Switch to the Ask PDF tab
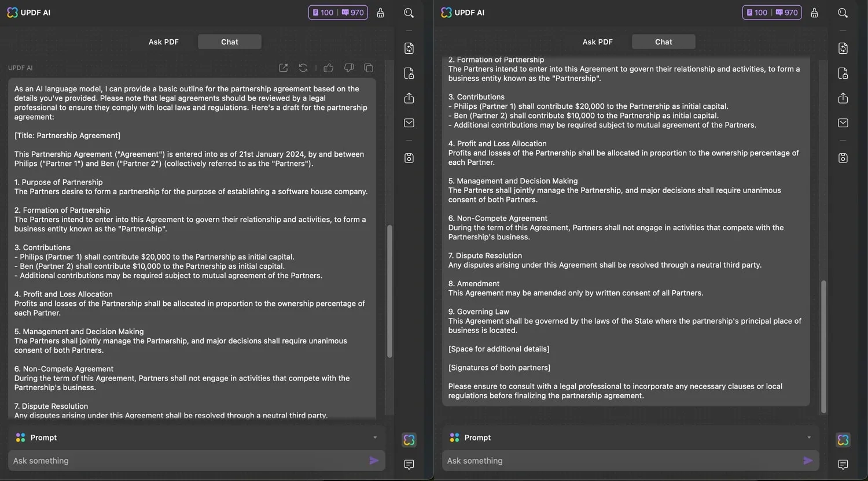This screenshot has width=868, height=481. [x=164, y=42]
